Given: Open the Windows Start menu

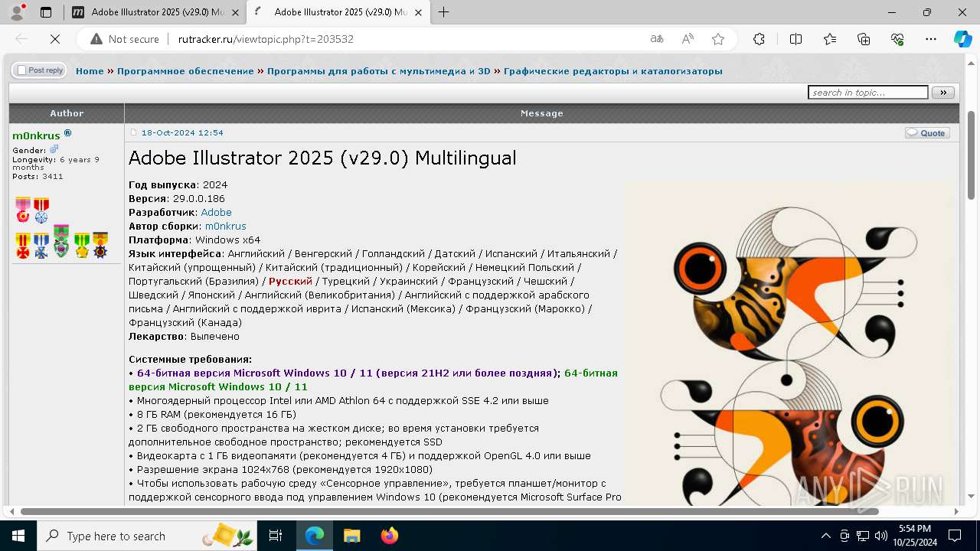Looking at the screenshot, I should pos(18,536).
